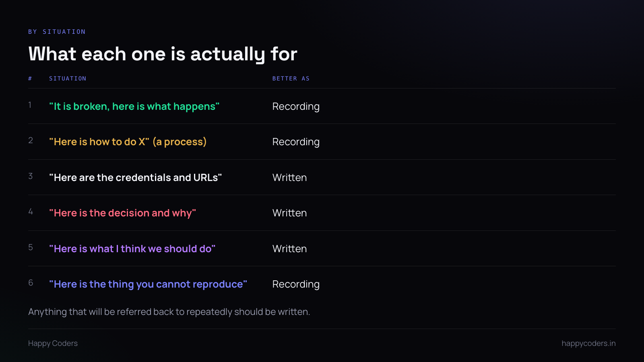This screenshot has height=362, width=644.
Task: Click "Recording" beside the process row
Action: click(296, 142)
